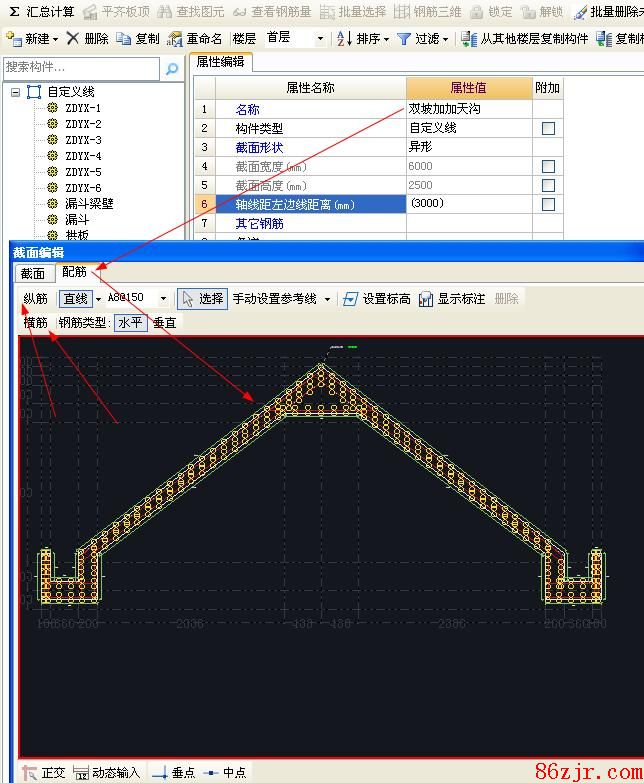The width and height of the screenshot is (644, 783).
Task: Select the 选择 arrow tool
Action: coord(188,299)
